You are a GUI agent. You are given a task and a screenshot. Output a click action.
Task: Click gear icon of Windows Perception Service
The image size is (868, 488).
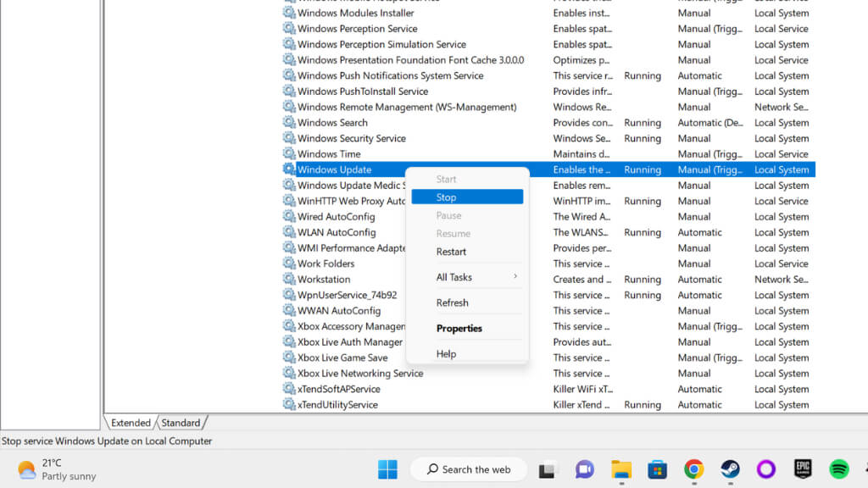click(289, 28)
